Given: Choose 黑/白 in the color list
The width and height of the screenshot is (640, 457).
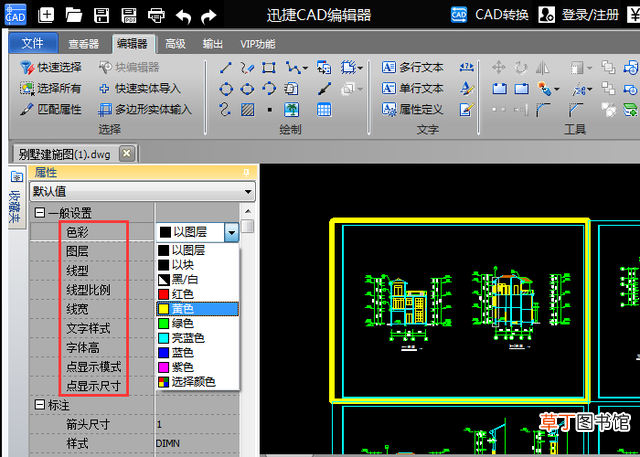Looking at the screenshot, I should click(x=198, y=280).
